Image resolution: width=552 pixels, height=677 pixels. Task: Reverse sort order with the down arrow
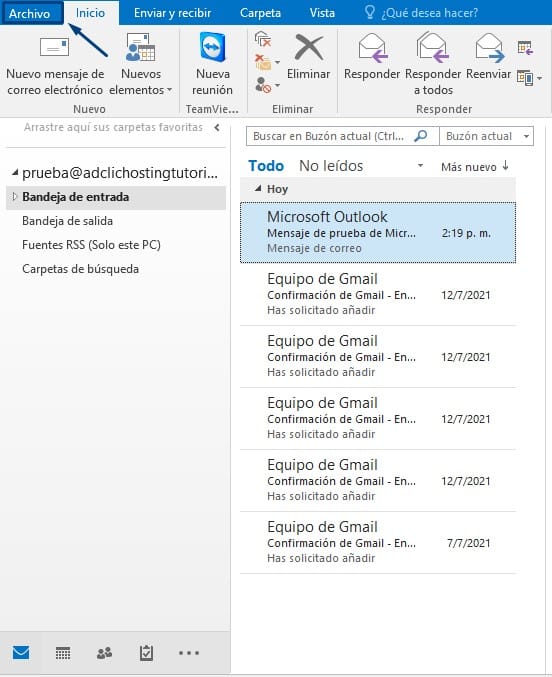506,166
